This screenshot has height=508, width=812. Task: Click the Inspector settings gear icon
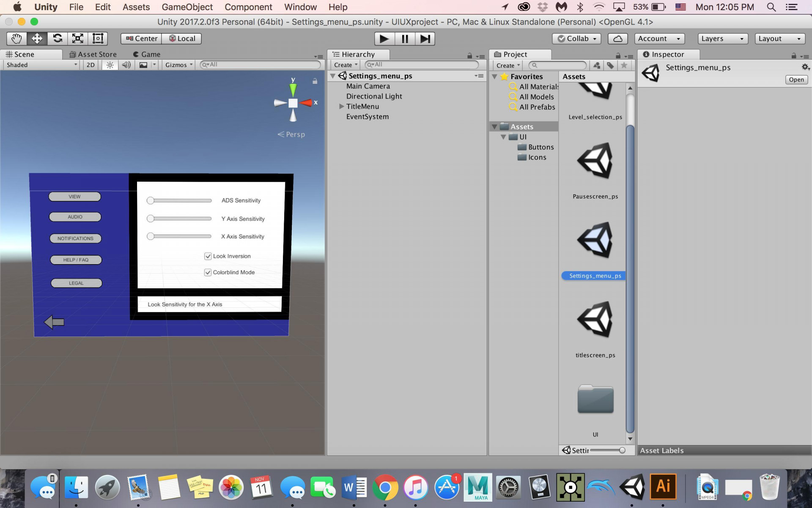[x=805, y=67]
